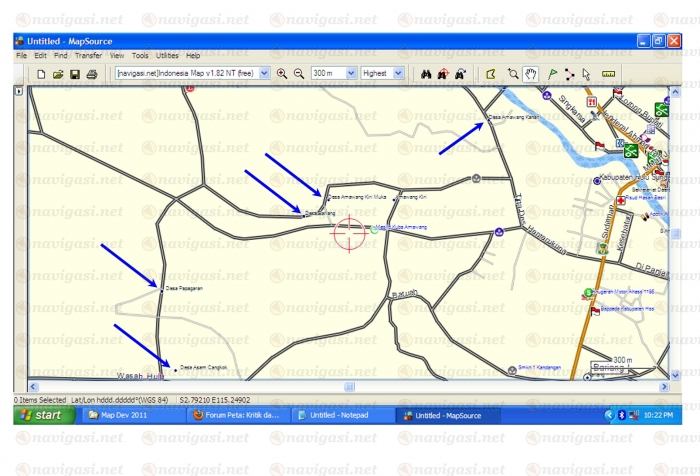Open the Indonesia Map product dropdown
The width and height of the screenshot is (700, 476).
point(265,74)
